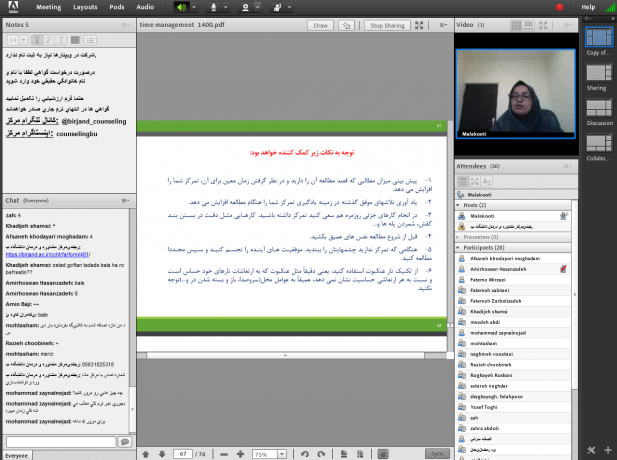Open the Pods menu
Viewport: 617px width, 460px height.
(116, 7)
